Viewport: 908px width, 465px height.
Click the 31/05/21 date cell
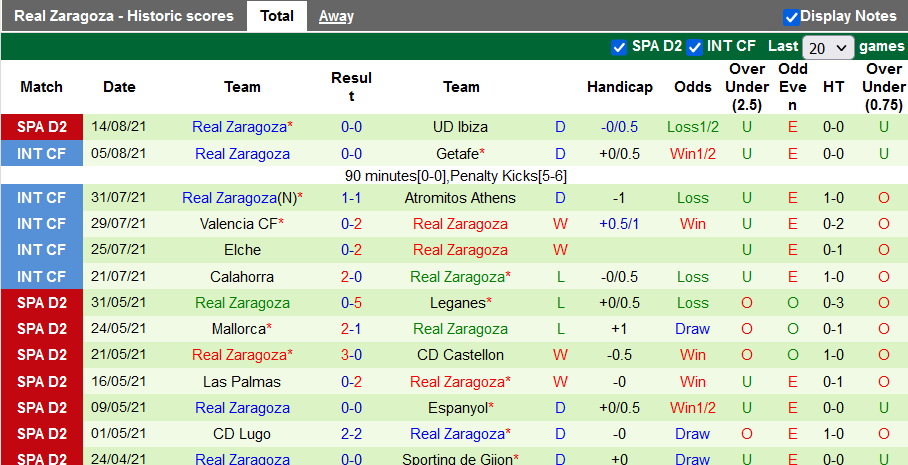click(x=119, y=303)
